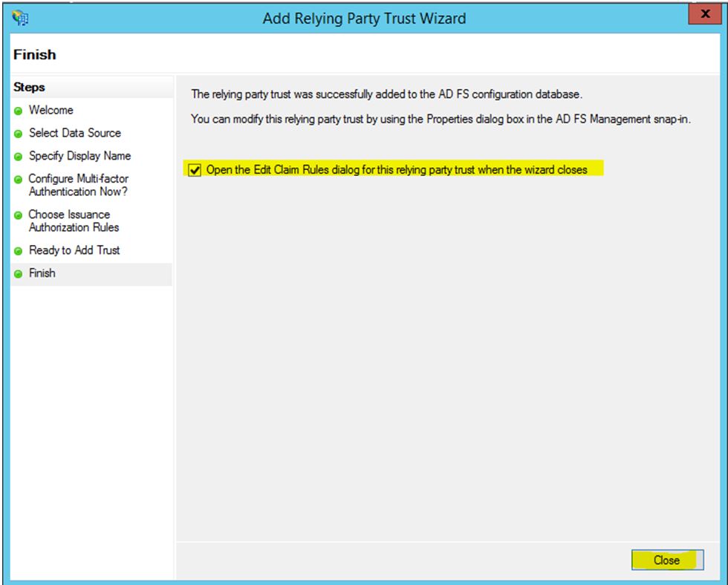The width and height of the screenshot is (728, 585).
Task: Select the Finish step label in Steps list
Action: [x=42, y=273]
